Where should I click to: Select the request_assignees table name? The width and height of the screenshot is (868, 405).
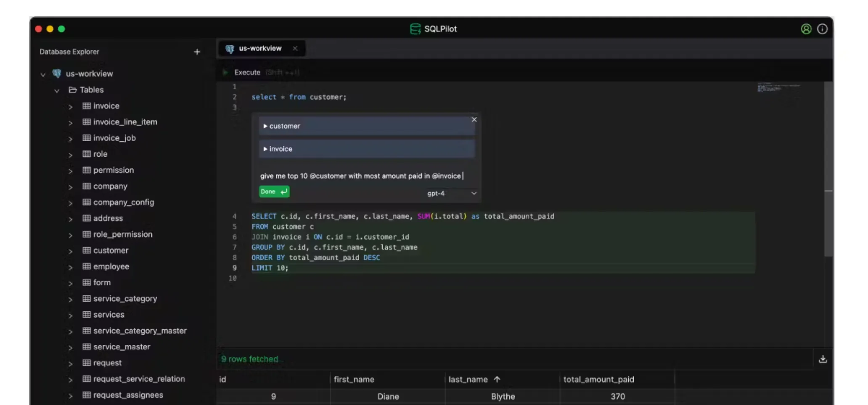(128, 395)
